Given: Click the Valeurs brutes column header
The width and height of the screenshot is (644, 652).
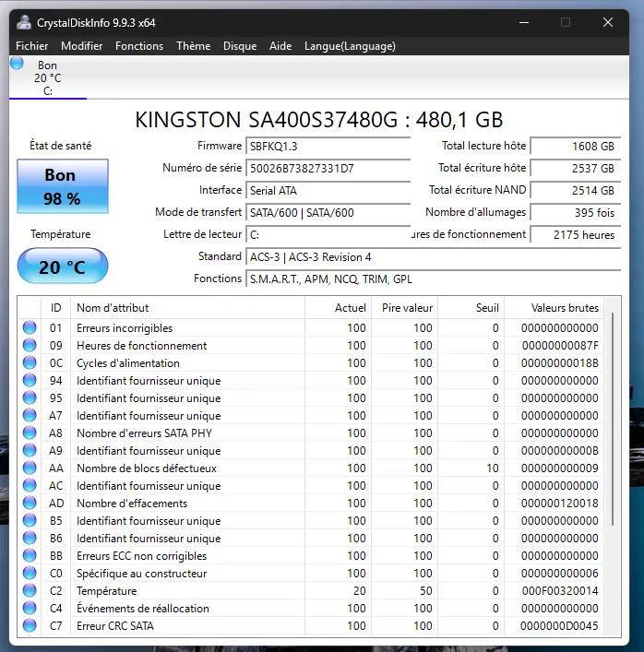Looking at the screenshot, I should pyautogui.click(x=554, y=308).
